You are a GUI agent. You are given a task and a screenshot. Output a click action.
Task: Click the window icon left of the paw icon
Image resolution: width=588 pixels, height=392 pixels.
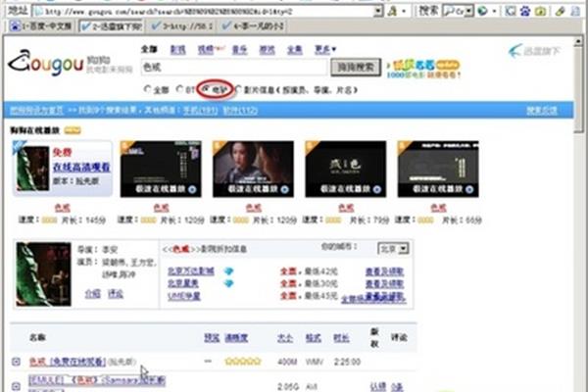[510, 11]
